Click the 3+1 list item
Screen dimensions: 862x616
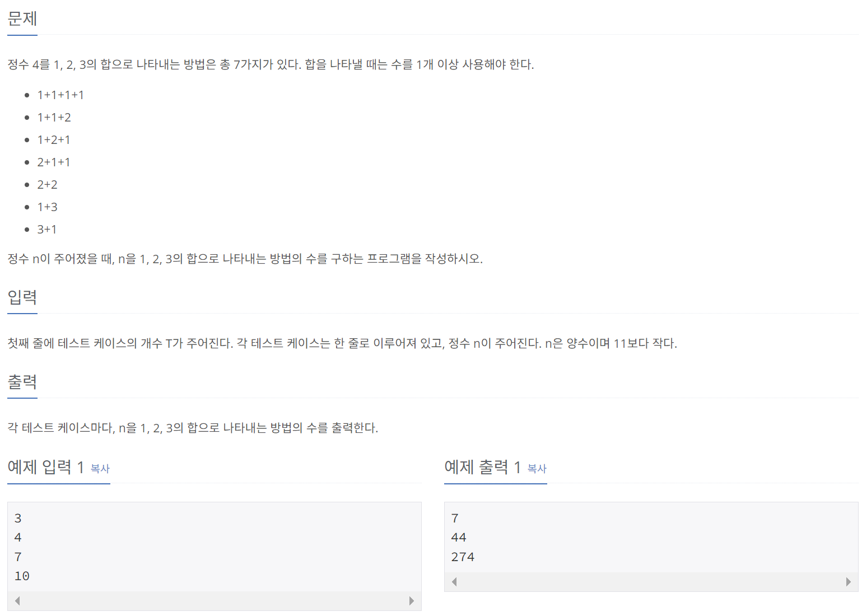(47, 230)
